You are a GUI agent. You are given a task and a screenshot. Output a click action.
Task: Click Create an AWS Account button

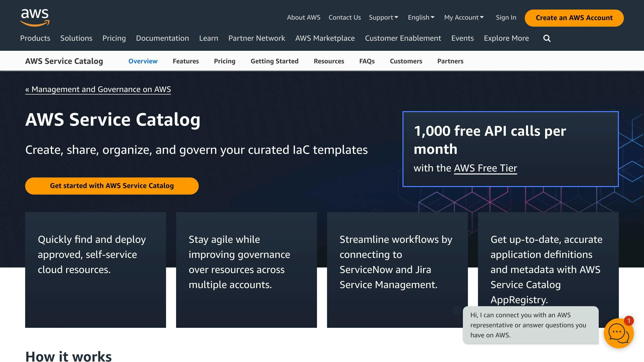click(x=574, y=18)
